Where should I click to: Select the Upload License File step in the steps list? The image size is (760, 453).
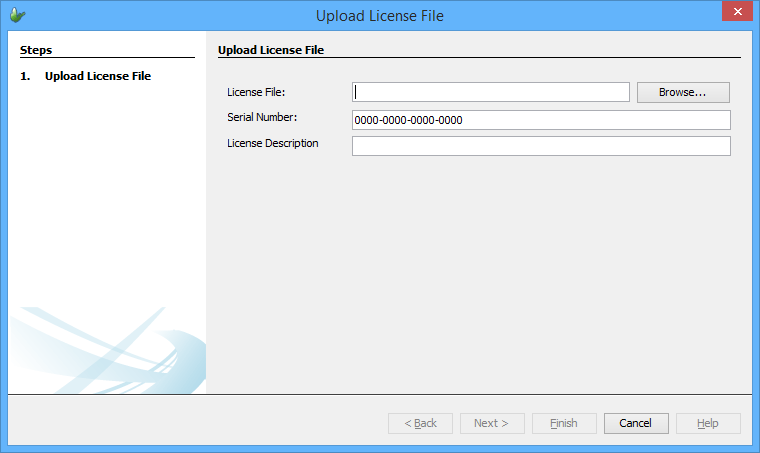[x=98, y=76]
